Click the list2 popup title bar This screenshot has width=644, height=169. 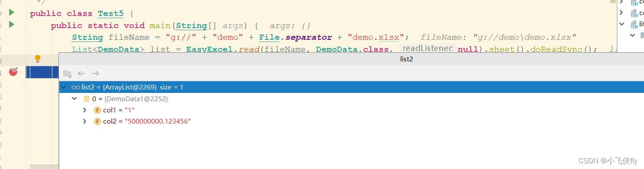coord(351,59)
